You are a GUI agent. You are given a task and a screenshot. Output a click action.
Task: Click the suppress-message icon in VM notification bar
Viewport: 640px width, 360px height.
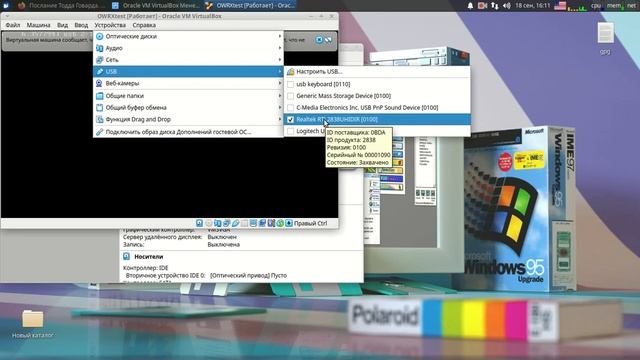coord(328,40)
